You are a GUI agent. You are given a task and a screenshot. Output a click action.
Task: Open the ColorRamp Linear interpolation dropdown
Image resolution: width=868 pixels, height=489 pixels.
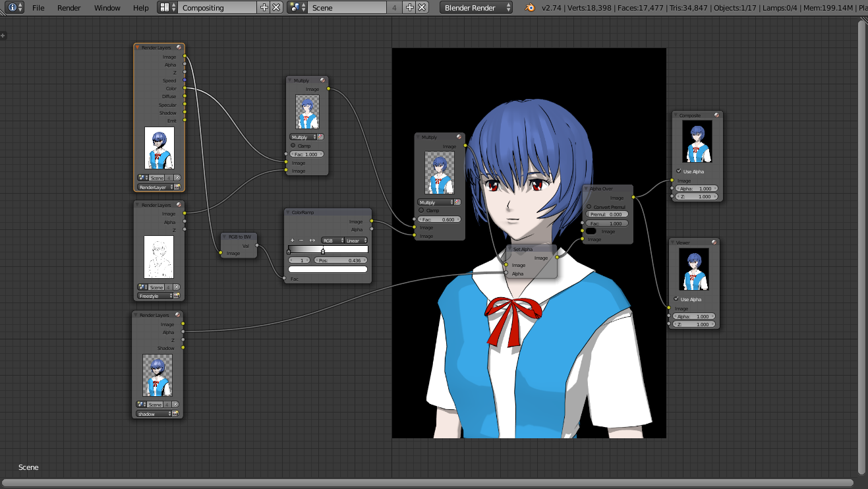point(356,241)
